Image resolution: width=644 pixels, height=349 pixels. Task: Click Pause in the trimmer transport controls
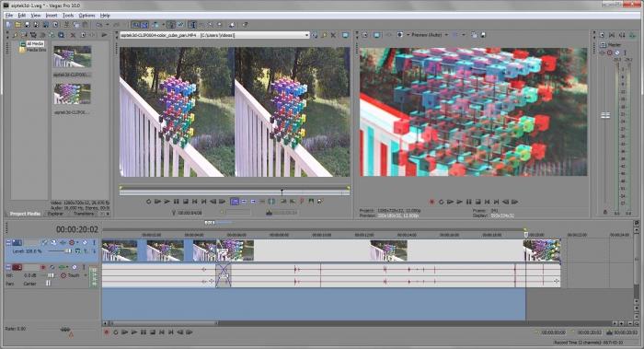(x=177, y=202)
